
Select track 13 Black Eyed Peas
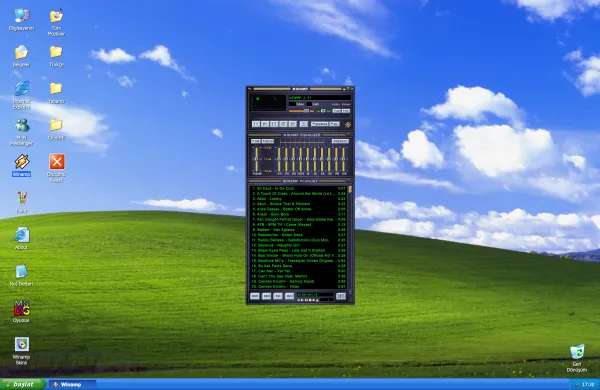point(298,250)
